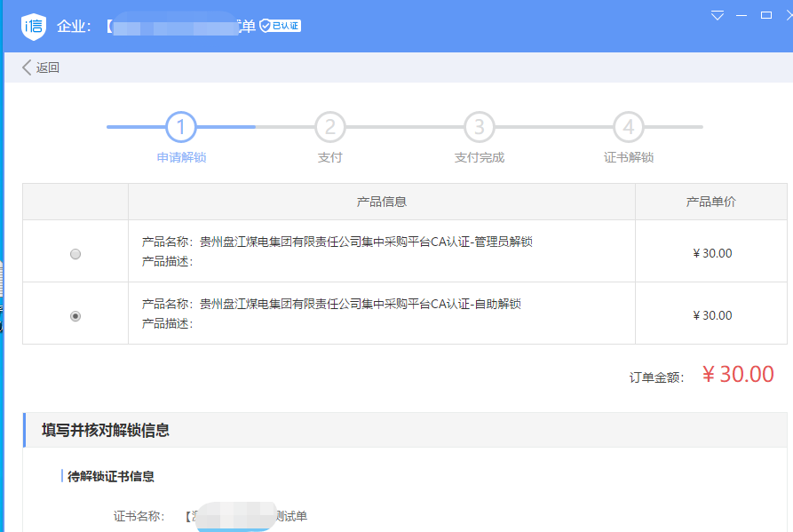Click the i信 app logo
Screen dimensions: 793x532
click(x=34, y=26)
